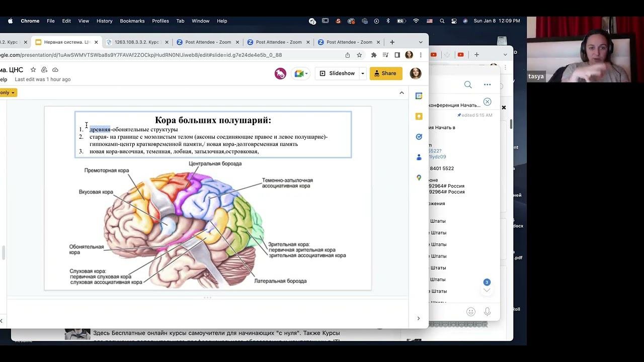Screen dimensions: 644x362
Task: Open the emoji picker in chat
Action: pos(471,312)
